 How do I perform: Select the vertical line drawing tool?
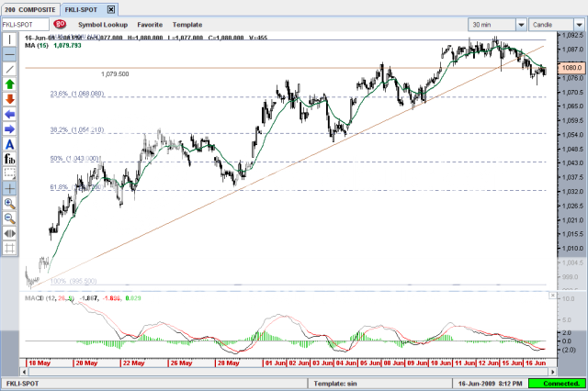[10, 39]
